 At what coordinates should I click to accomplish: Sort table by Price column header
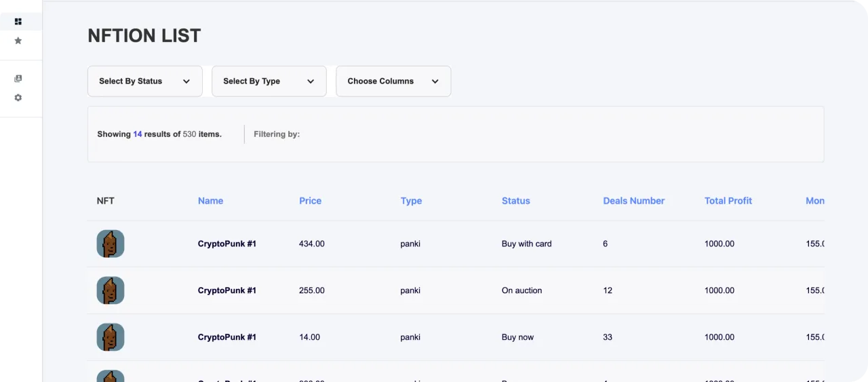coord(311,201)
